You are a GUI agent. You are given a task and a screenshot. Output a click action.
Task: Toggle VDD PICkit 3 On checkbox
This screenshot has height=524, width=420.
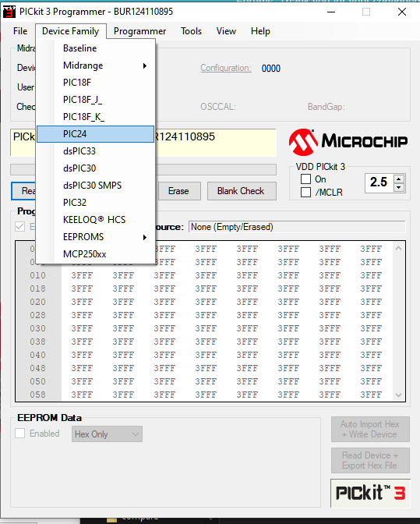pyautogui.click(x=305, y=179)
